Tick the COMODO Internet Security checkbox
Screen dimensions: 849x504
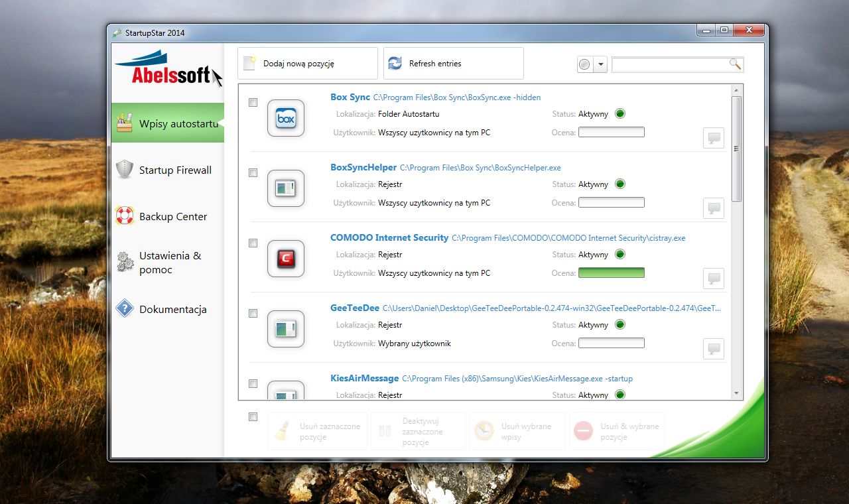pos(253,243)
